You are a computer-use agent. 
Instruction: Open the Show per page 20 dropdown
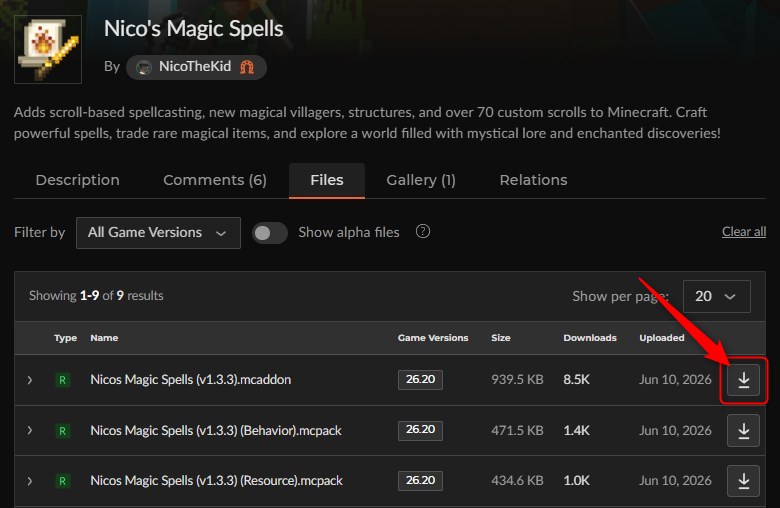pyautogui.click(x=716, y=296)
